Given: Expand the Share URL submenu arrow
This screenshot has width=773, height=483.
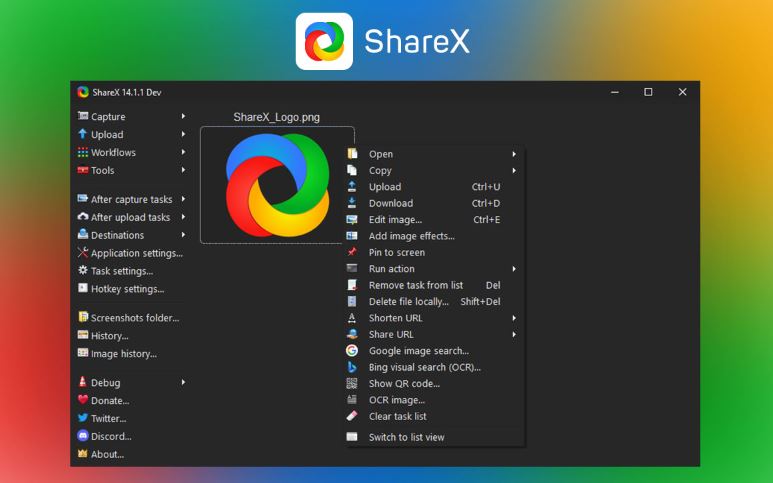Looking at the screenshot, I should (x=514, y=334).
